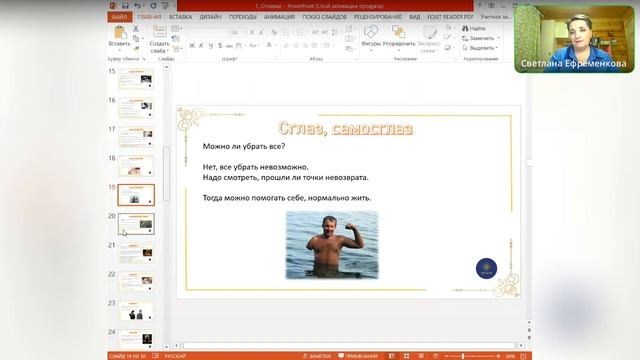Select slide 18 thumbnail
The width and height of the screenshot is (640, 360).
[x=136, y=166]
